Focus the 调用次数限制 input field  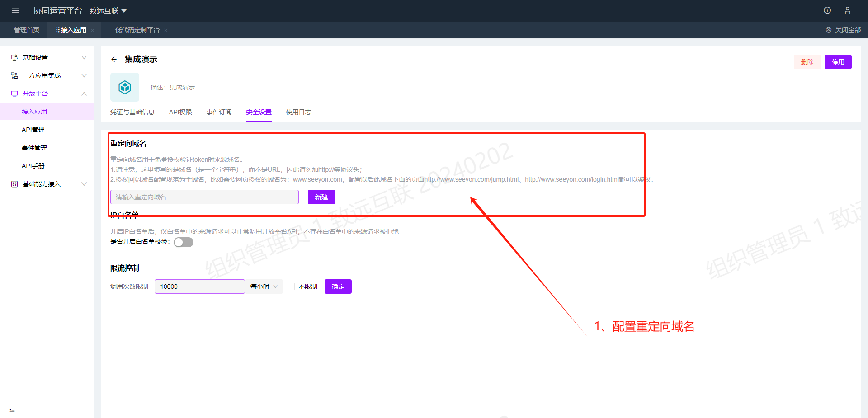click(200, 286)
